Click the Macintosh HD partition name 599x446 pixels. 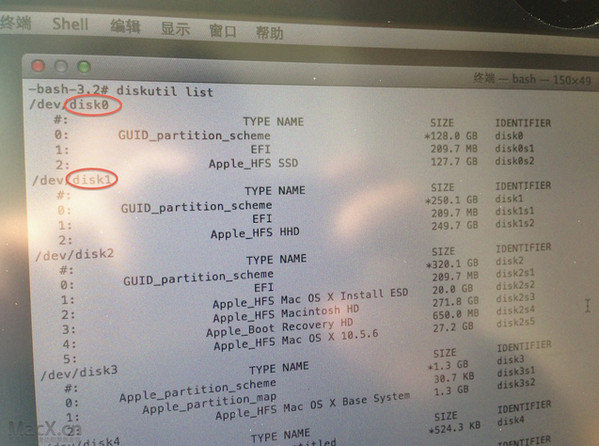point(320,311)
